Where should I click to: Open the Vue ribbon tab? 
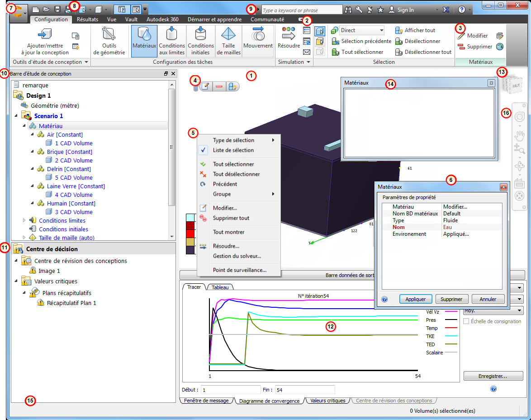pos(112,19)
